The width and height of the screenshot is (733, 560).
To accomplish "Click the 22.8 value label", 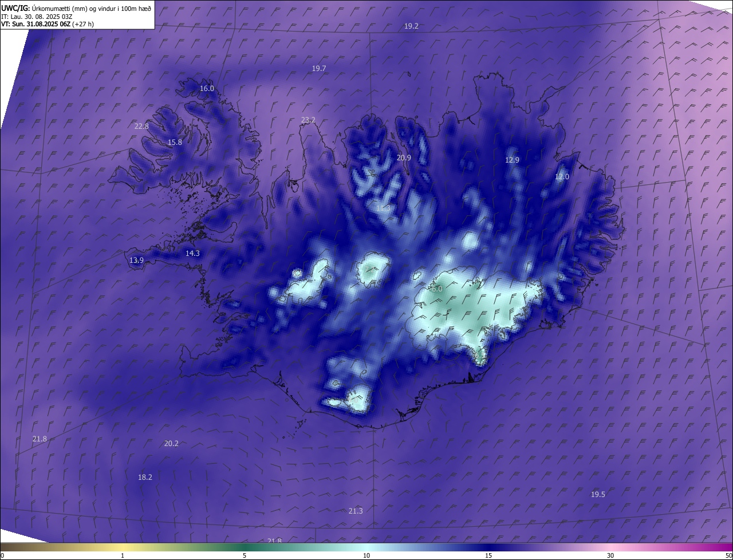I will tap(141, 127).
